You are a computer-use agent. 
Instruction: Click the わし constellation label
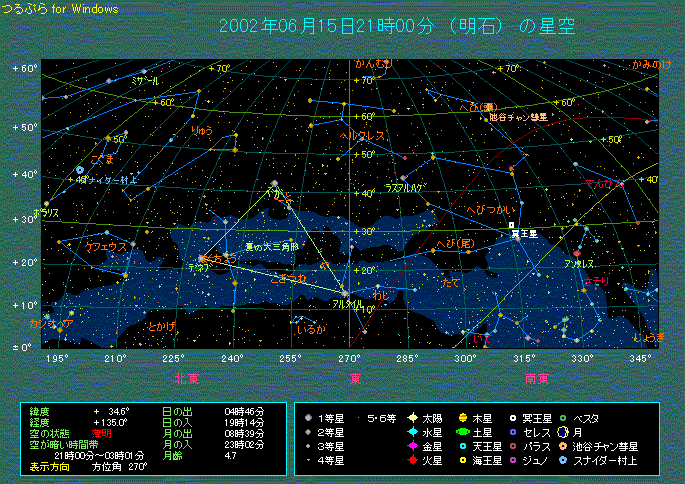381,296
